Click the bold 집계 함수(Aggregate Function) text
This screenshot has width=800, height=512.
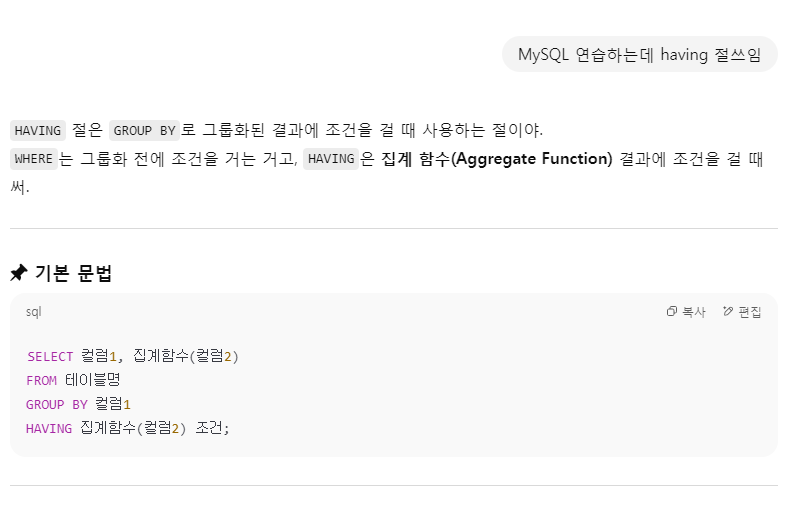496,159
